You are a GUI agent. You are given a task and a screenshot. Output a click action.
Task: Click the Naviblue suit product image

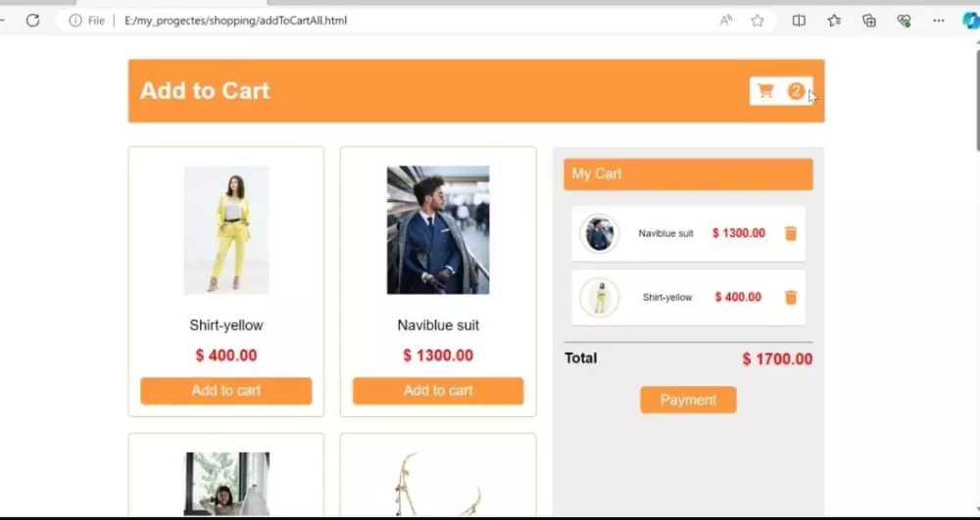pos(438,230)
